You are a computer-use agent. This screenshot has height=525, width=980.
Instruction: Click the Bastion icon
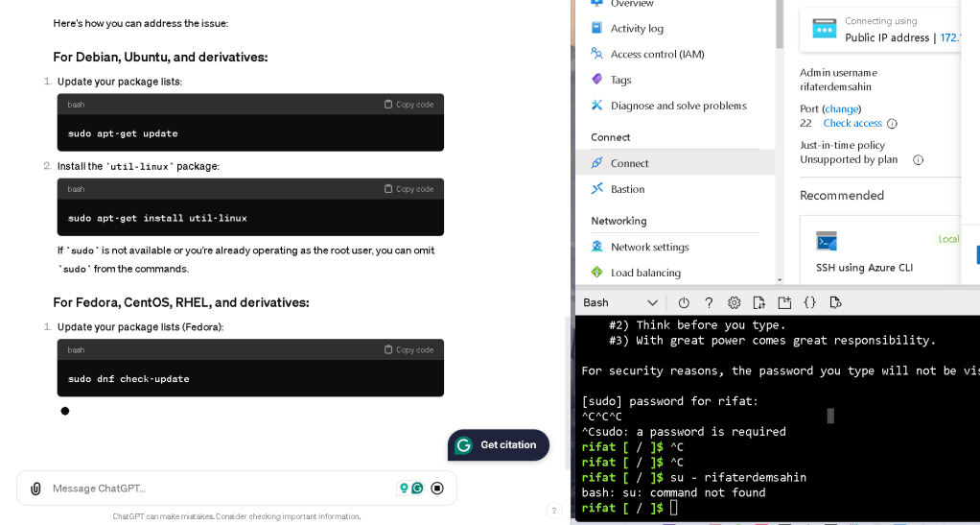pos(596,189)
